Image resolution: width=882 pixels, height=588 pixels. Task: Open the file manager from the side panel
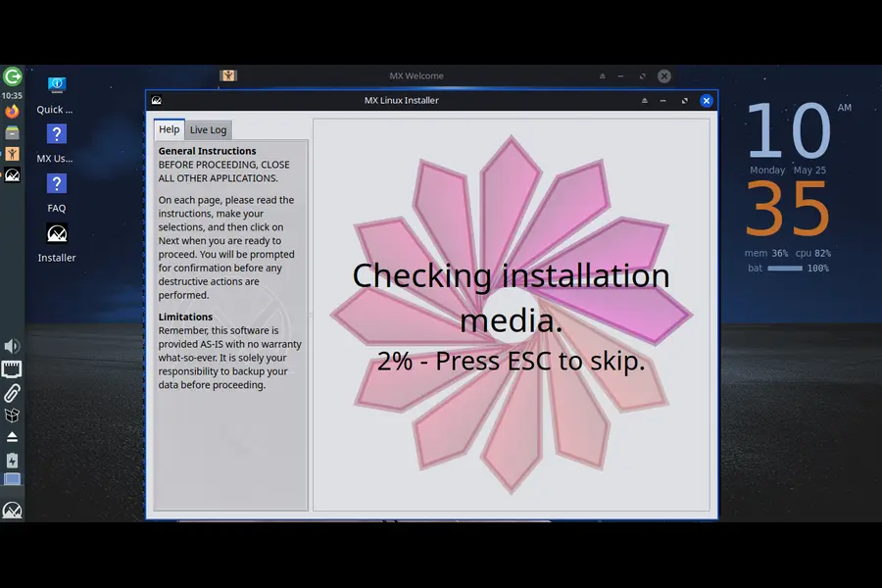pyautogui.click(x=12, y=133)
